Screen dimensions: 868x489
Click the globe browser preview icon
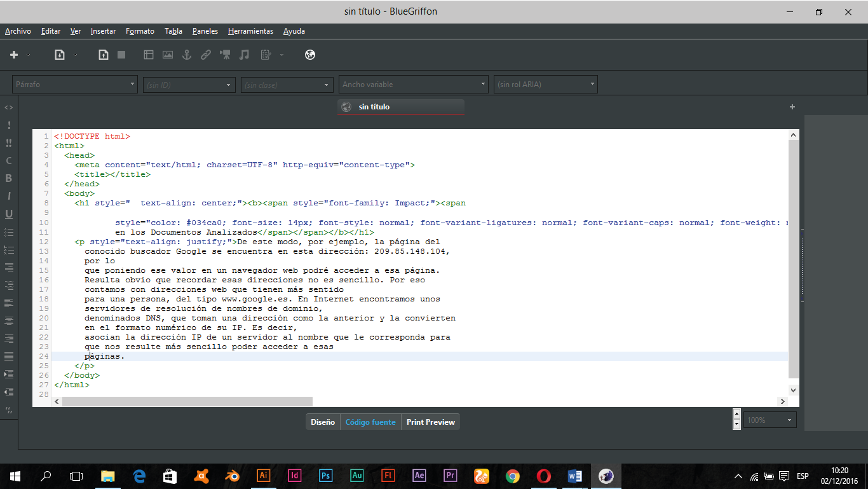310,55
